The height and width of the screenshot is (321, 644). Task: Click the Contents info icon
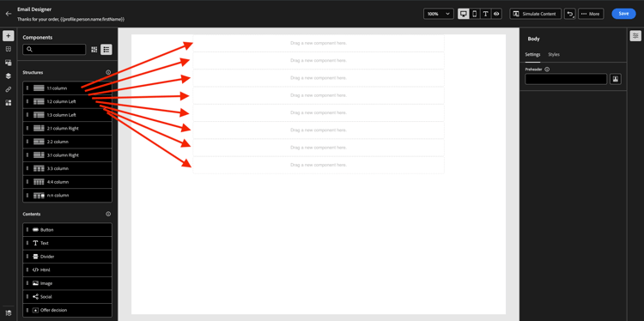(x=108, y=214)
